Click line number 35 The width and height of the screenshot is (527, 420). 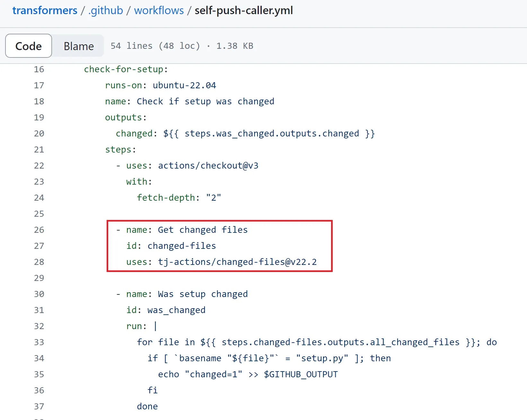pyautogui.click(x=39, y=374)
